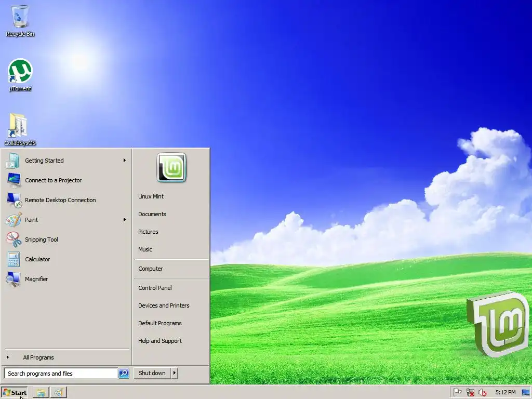Click the Remote Desktop Connection icon
532x399 pixels.
14,200
